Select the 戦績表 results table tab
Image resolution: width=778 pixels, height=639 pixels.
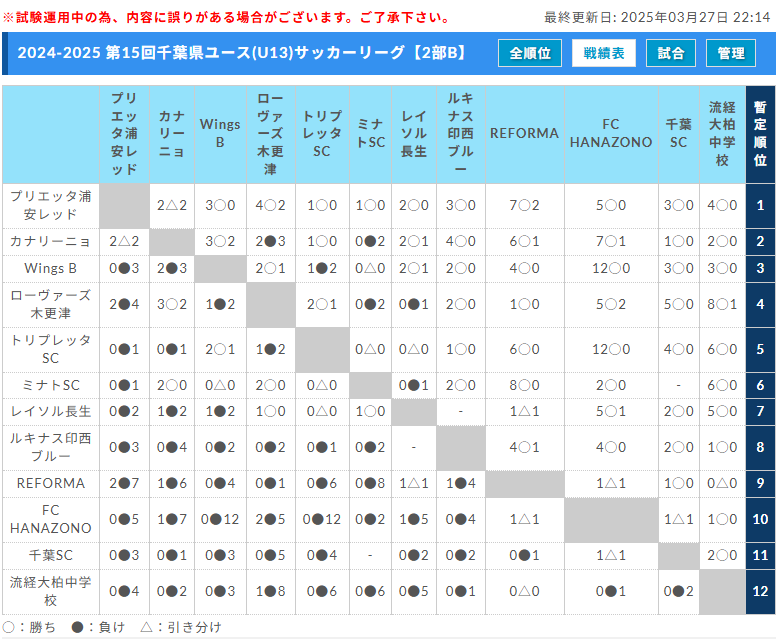point(604,53)
